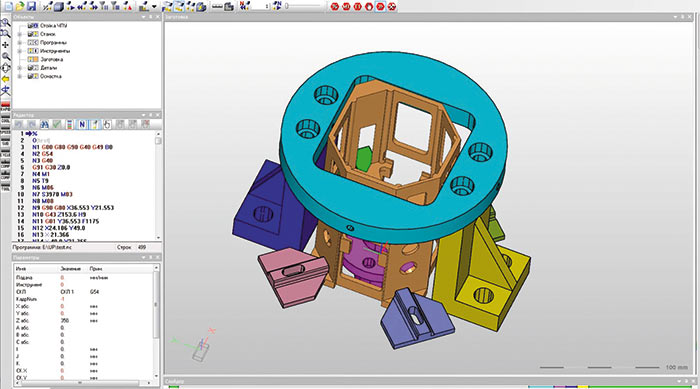Select the Заготовка tree item

51,59
